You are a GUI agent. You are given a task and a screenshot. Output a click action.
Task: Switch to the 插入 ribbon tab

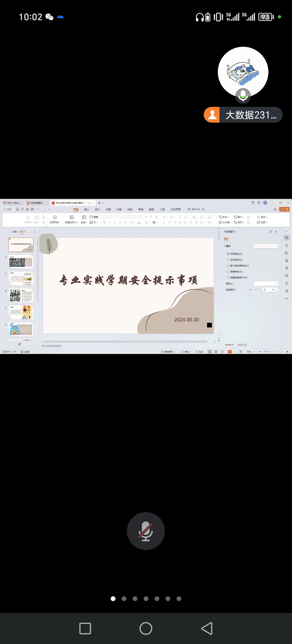[87, 209]
